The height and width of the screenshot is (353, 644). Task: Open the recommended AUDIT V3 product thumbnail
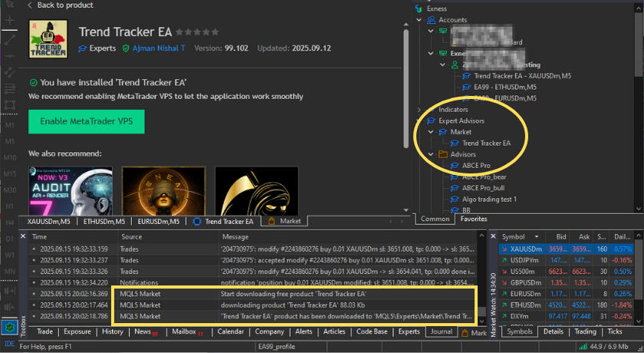tap(71, 190)
